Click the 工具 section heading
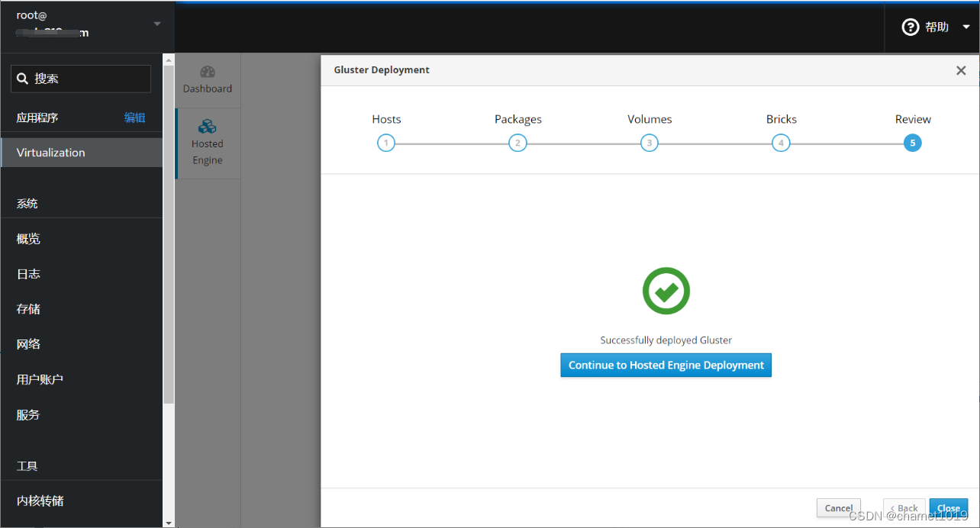This screenshot has height=528, width=980. click(x=27, y=465)
